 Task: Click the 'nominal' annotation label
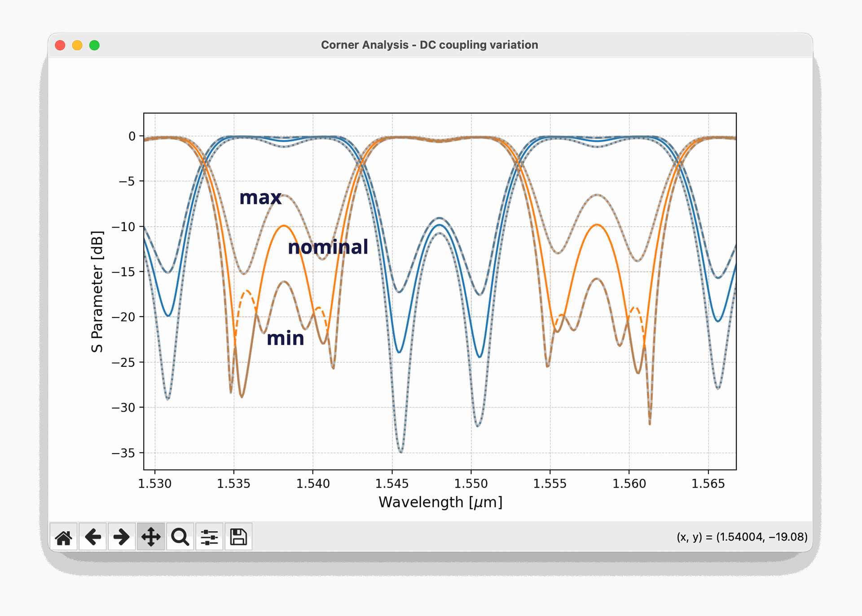pyautogui.click(x=328, y=247)
